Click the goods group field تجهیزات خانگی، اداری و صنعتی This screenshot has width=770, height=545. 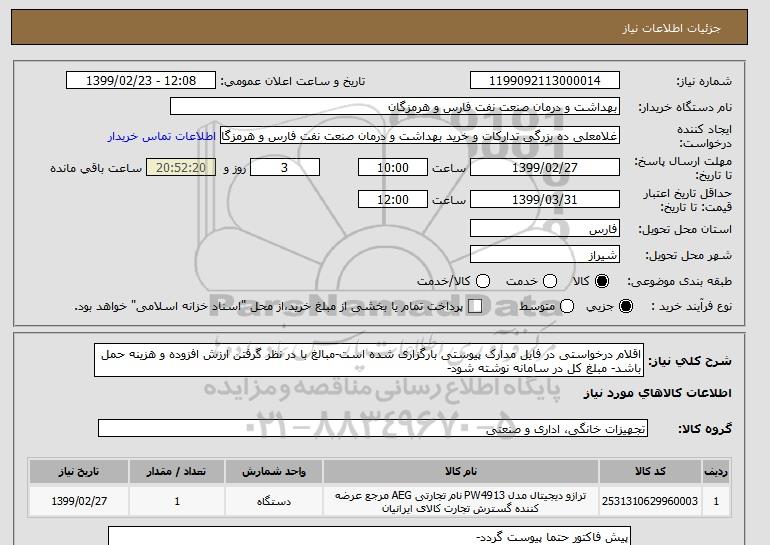373,429
